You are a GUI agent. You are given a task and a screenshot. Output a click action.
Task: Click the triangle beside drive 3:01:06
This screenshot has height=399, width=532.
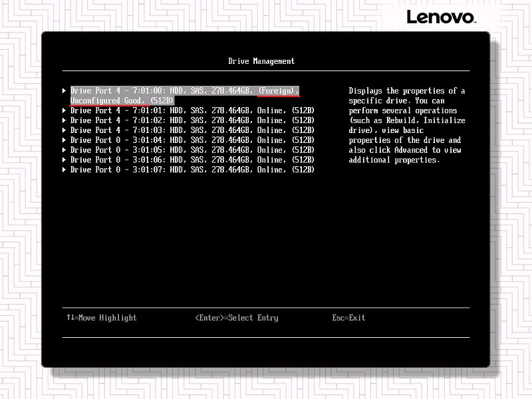[65, 160]
